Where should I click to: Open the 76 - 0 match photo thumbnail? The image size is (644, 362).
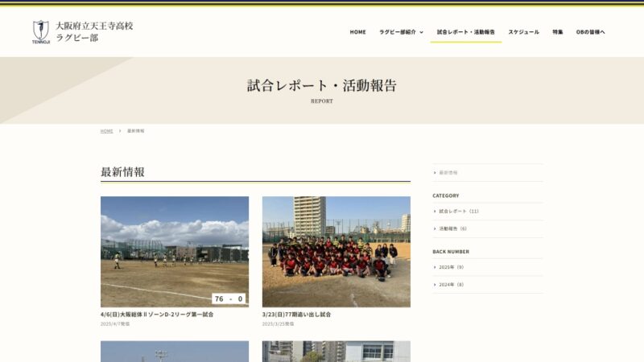pos(175,252)
